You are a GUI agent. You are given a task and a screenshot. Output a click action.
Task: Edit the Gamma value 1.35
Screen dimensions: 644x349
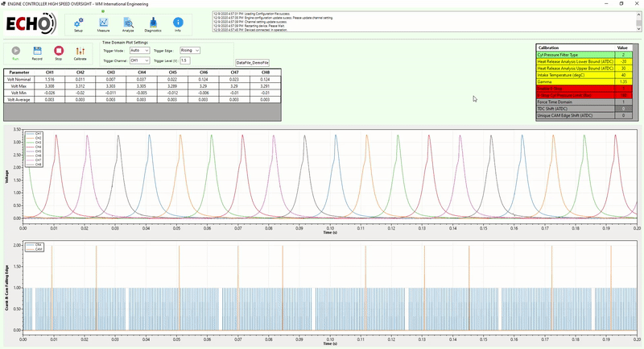(623, 81)
